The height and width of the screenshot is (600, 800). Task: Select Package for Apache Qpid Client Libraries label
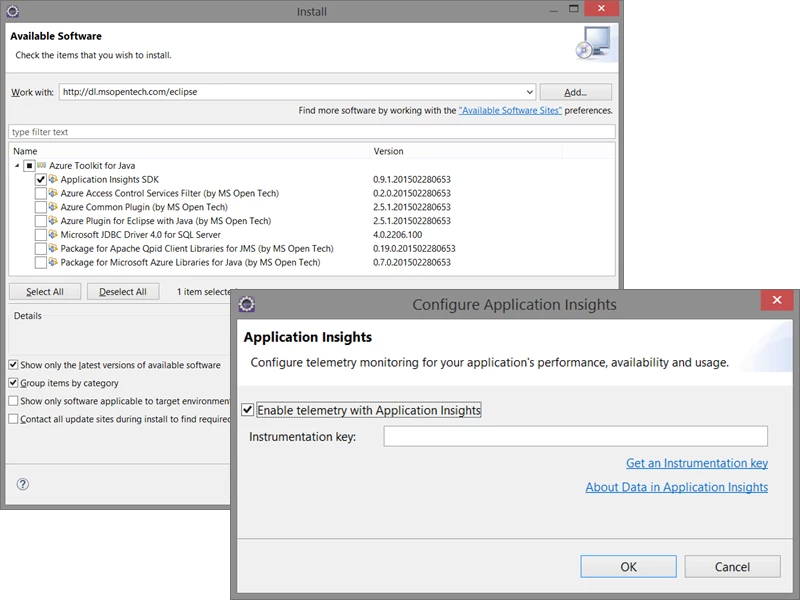(197, 248)
